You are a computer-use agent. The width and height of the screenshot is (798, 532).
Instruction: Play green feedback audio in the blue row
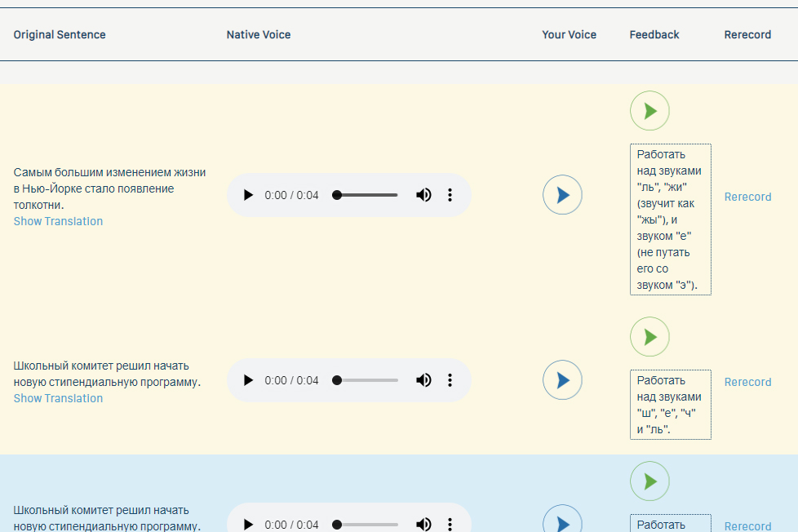point(649,481)
